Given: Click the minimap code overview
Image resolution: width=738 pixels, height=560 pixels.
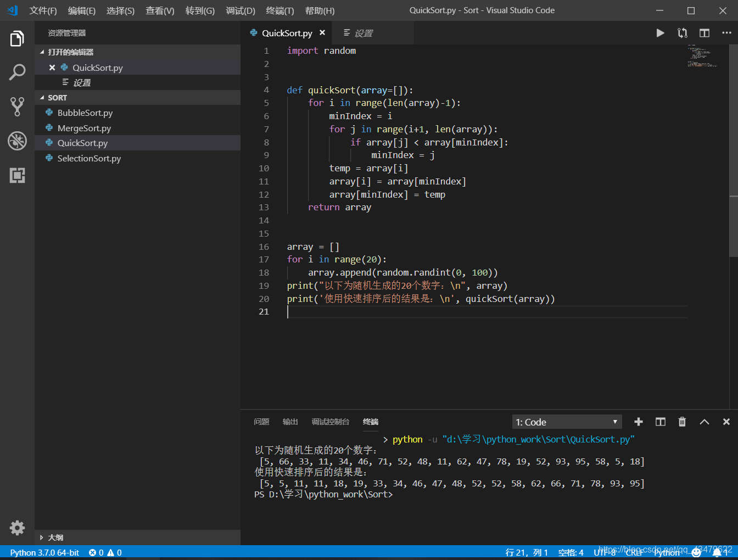Looking at the screenshot, I should tap(702, 56).
